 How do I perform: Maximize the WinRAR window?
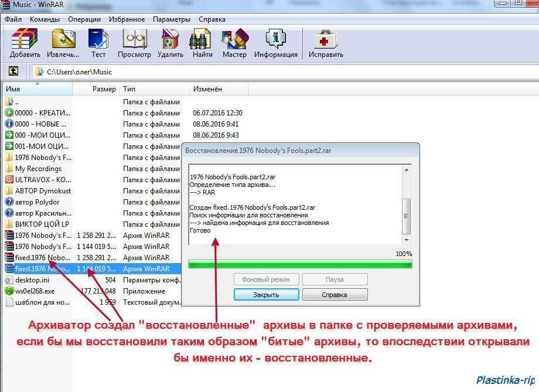(518, 3)
